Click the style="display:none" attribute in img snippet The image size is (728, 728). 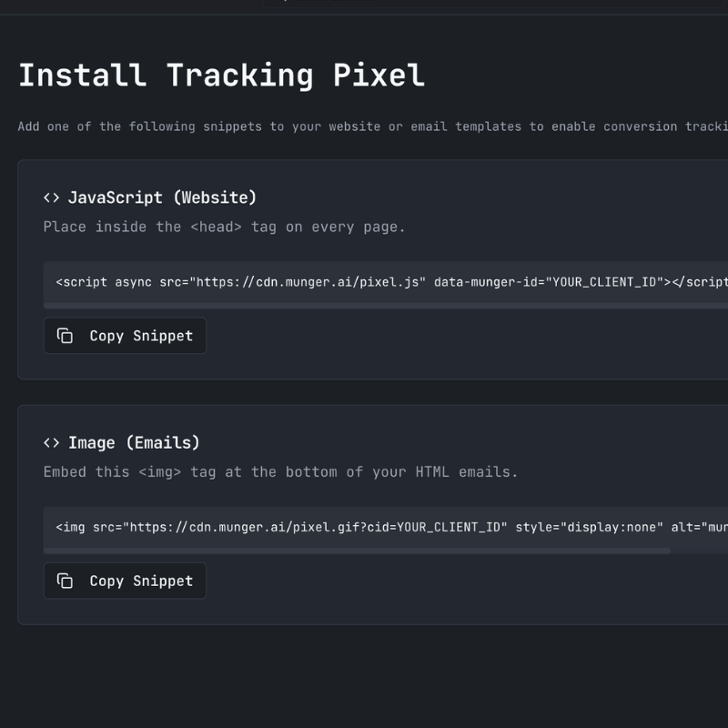590,528
